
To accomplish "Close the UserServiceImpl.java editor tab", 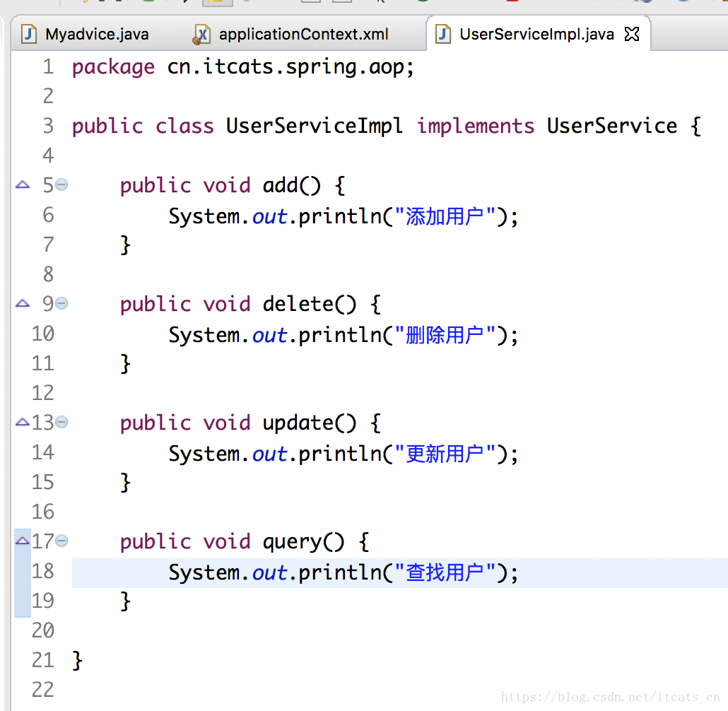I will click(632, 34).
